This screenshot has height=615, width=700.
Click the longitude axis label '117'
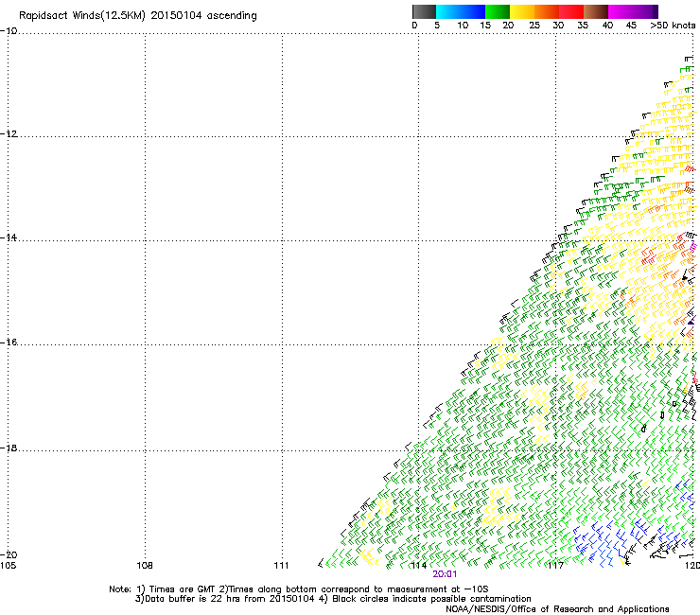coord(555,566)
